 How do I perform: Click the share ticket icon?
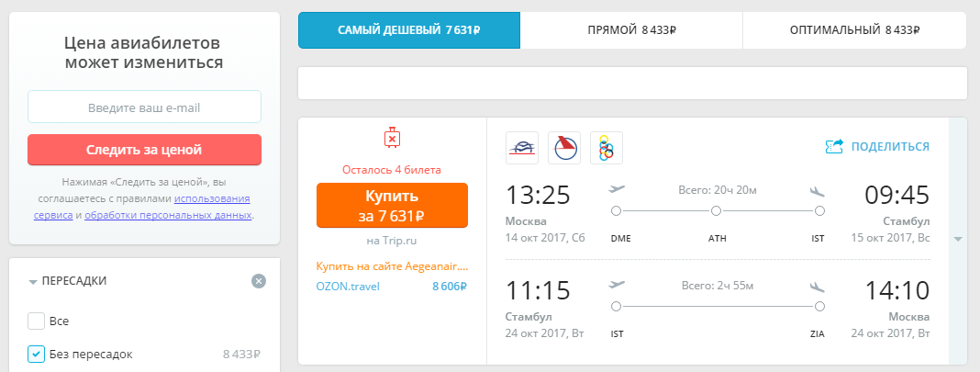pyautogui.click(x=834, y=146)
